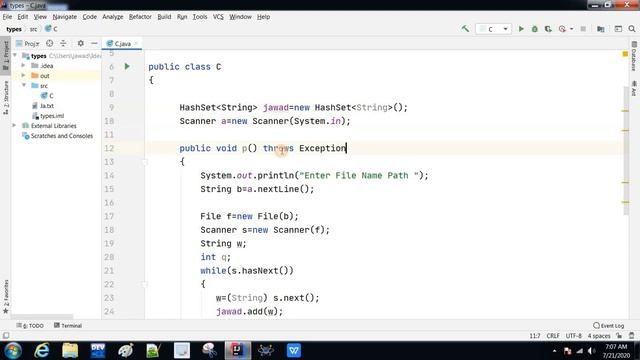Toggle the Project tool window side tab

(x=5, y=55)
